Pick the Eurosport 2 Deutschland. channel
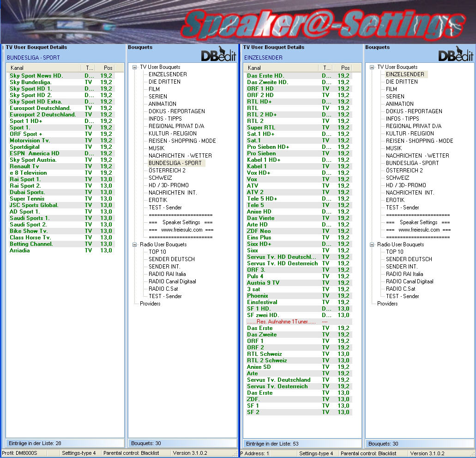Image resolution: width=476 pixels, height=458 pixels. click(x=61, y=115)
